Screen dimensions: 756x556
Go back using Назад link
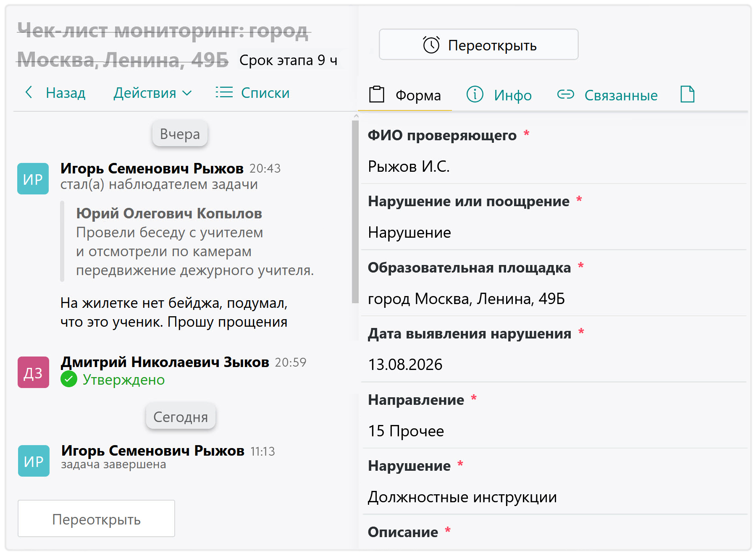(55, 93)
